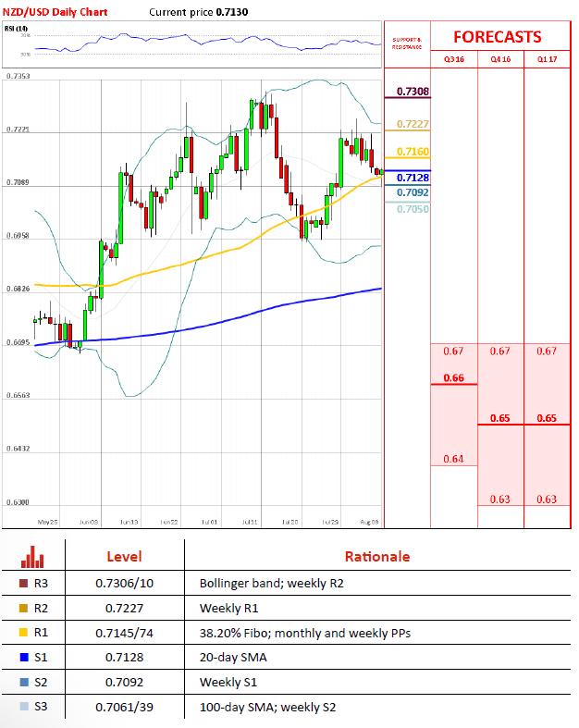
Task: Click the 0.6300 y-axis price label
Action: pyautogui.click(x=18, y=502)
